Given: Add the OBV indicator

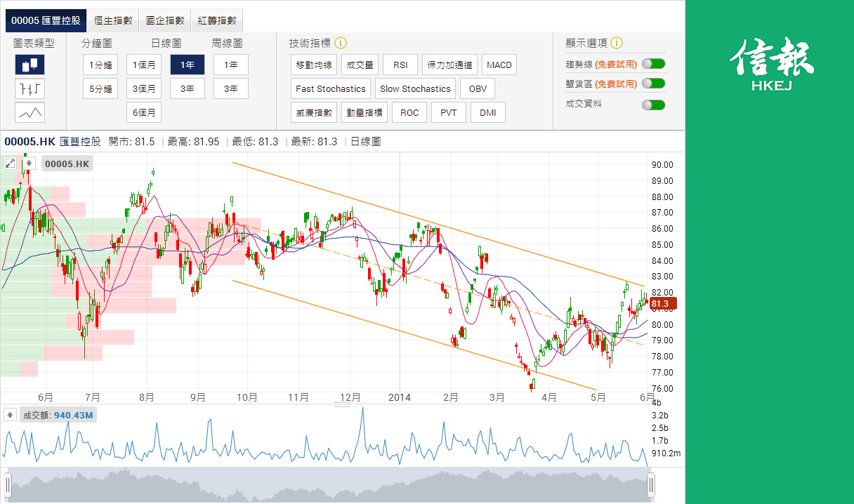Looking at the screenshot, I should pyautogui.click(x=478, y=88).
